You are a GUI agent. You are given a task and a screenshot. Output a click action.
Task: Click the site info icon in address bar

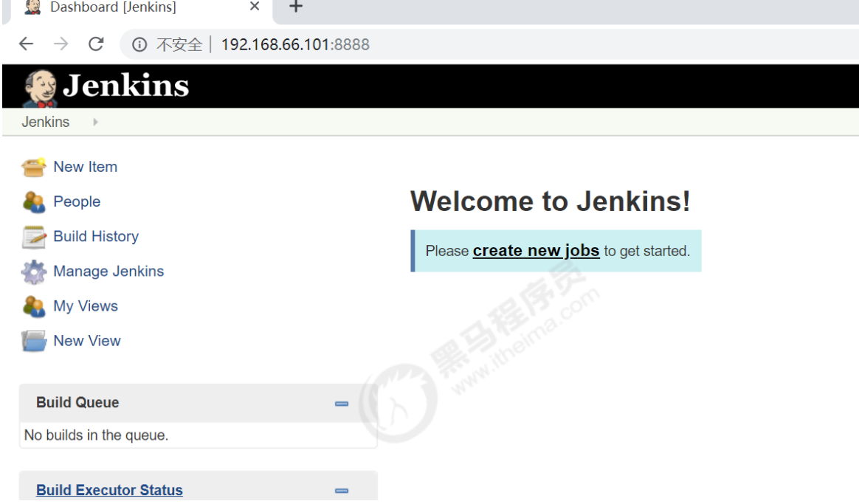139,44
